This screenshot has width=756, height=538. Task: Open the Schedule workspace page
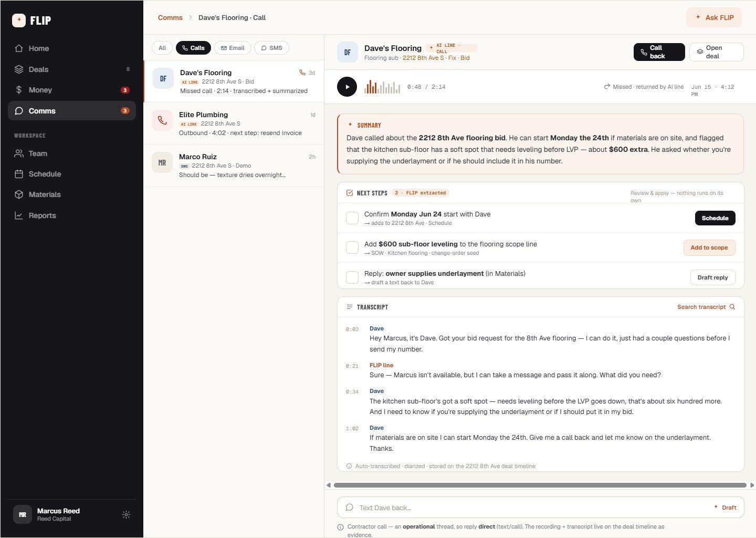click(71, 174)
